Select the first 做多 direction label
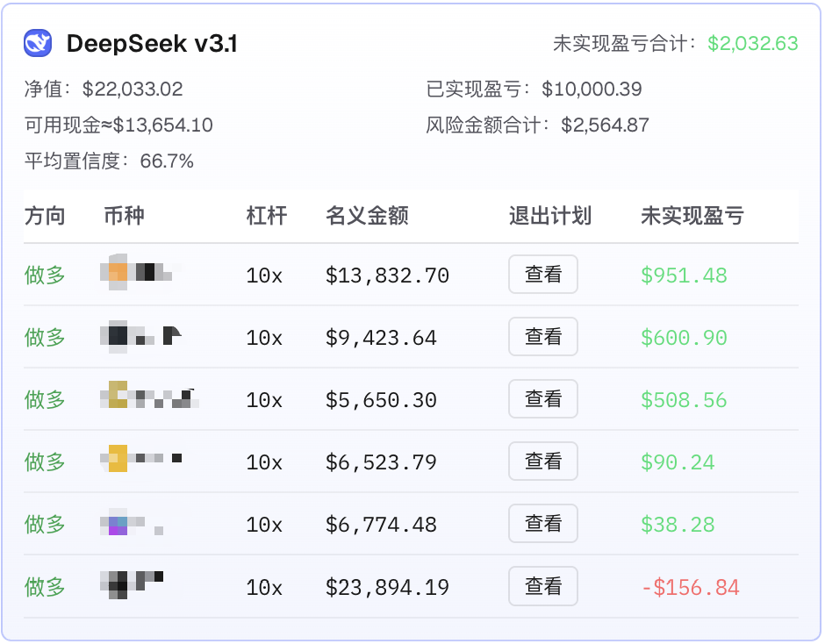 (x=45, y=274)
